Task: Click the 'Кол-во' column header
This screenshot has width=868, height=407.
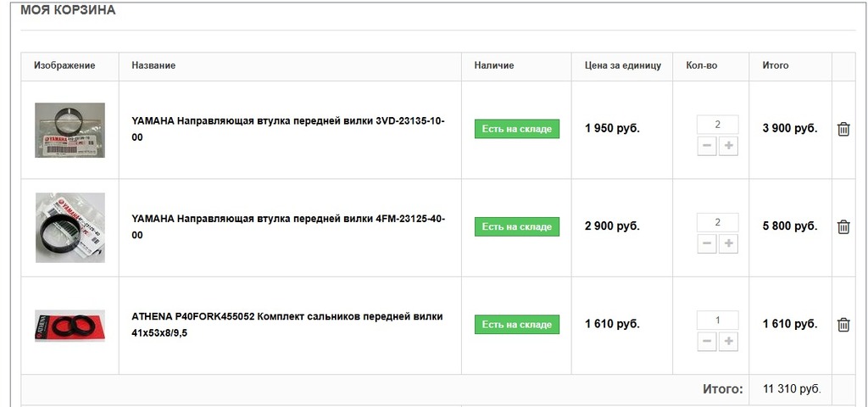Action: 701,65
